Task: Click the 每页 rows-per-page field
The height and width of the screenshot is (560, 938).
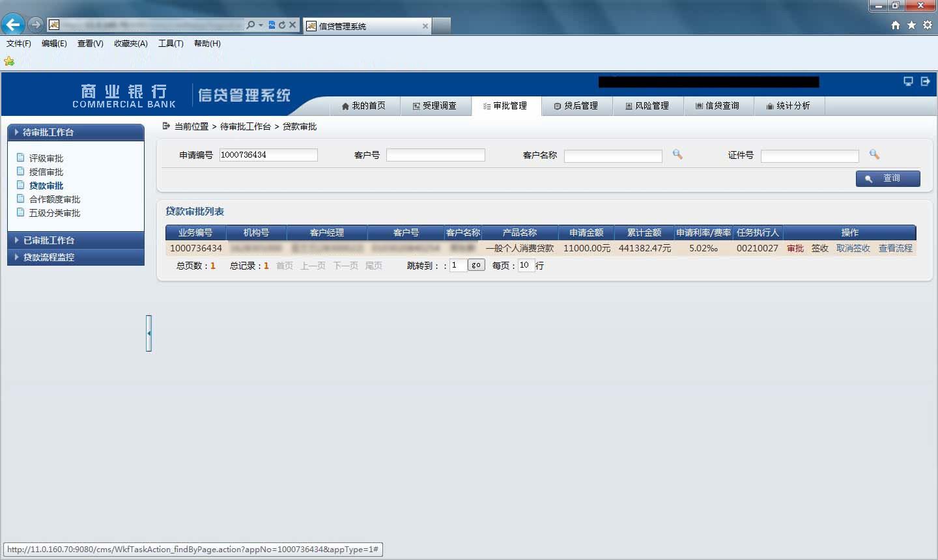Action: pos(526,265)
